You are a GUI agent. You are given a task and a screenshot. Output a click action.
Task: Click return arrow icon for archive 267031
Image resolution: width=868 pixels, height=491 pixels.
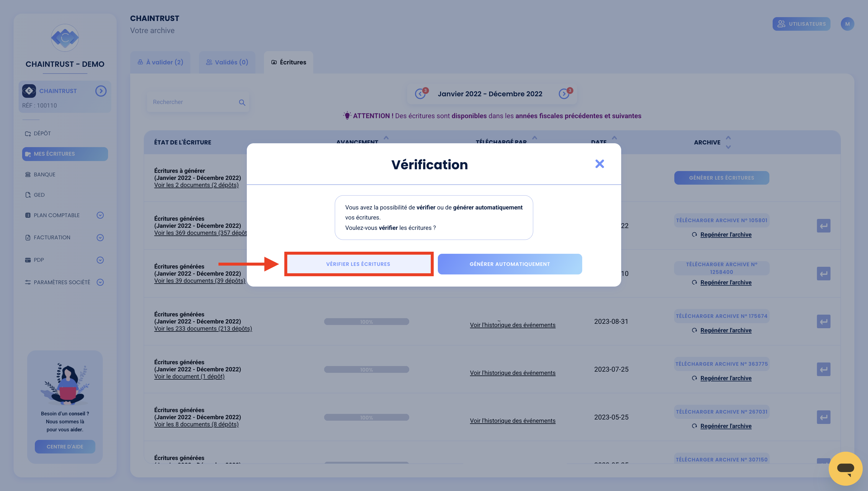coord(823,417)
